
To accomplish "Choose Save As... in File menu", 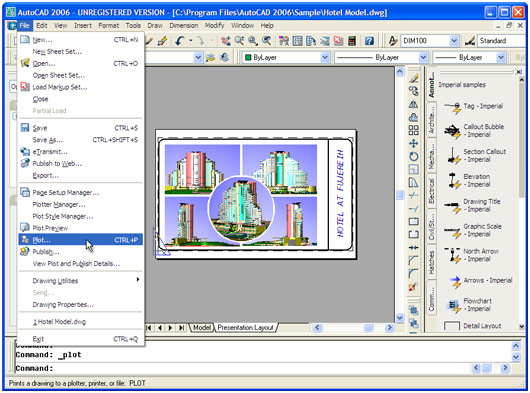I will click(80, 140).
